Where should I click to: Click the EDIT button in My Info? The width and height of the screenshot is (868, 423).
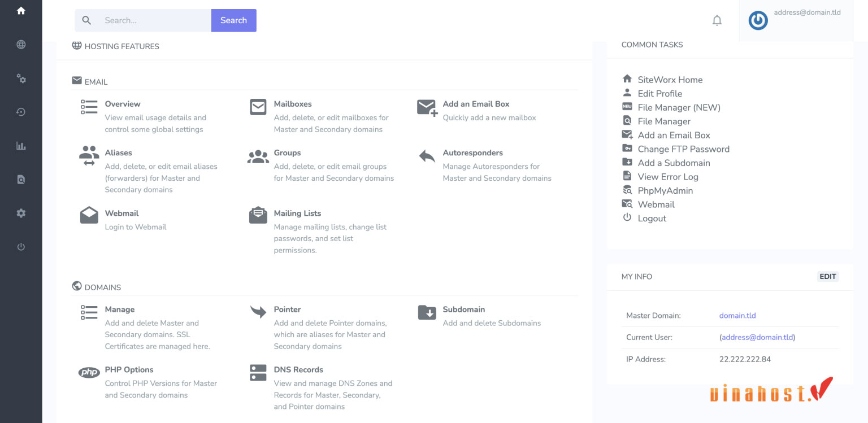pyautogui.click(x=827, y=276)
